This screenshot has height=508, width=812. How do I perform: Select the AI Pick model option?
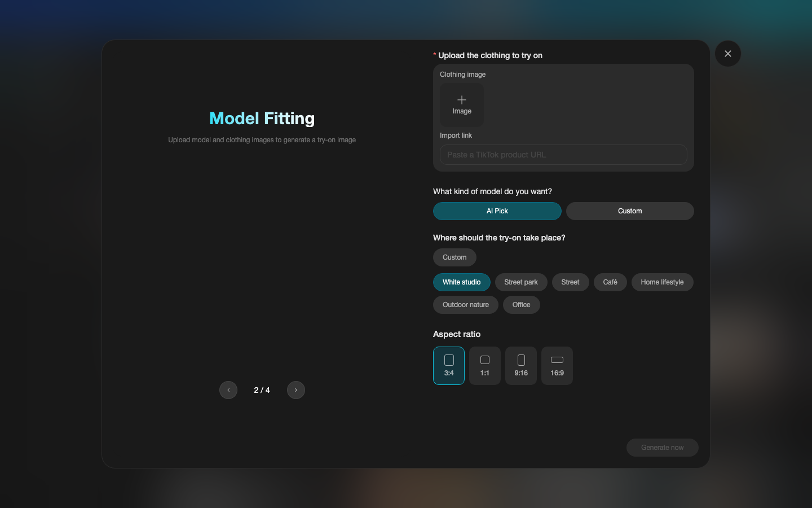[497, 211]
